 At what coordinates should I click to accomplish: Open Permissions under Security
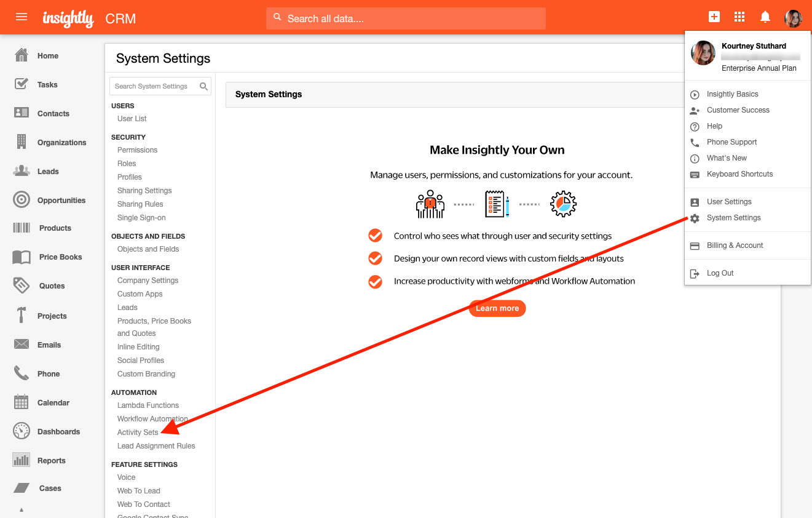click(x=138, y=150)
